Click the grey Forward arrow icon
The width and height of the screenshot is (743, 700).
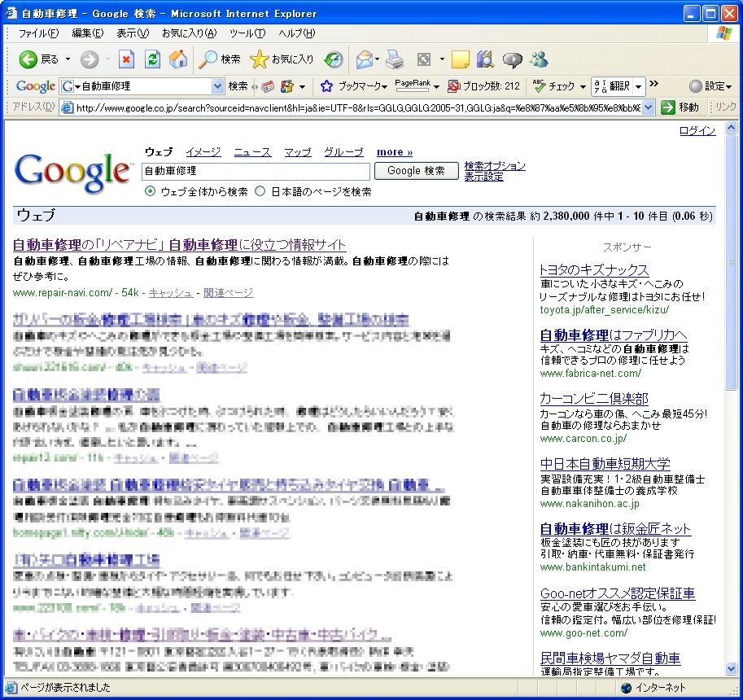click(89, 59)
